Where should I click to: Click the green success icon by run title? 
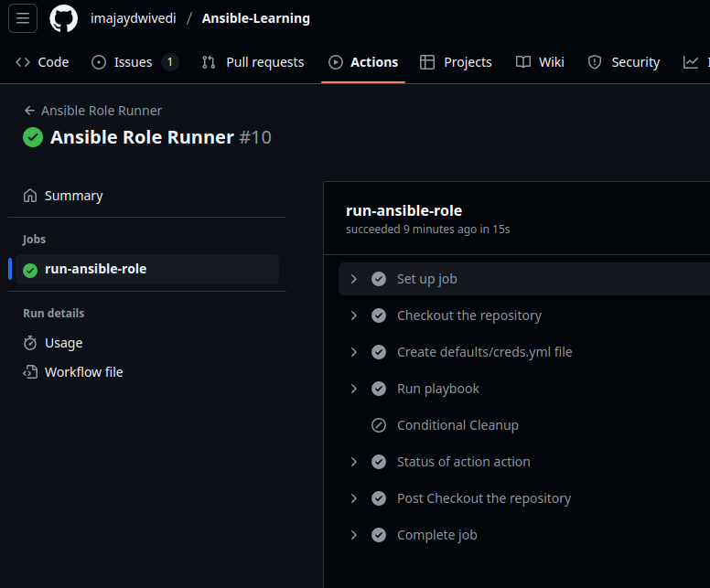33,137
